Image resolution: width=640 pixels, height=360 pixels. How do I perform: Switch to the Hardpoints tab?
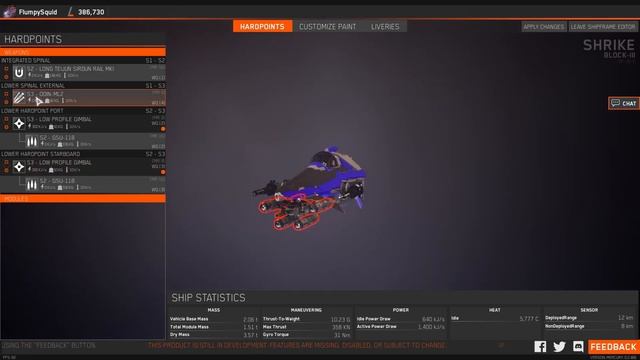coord(262,27)
